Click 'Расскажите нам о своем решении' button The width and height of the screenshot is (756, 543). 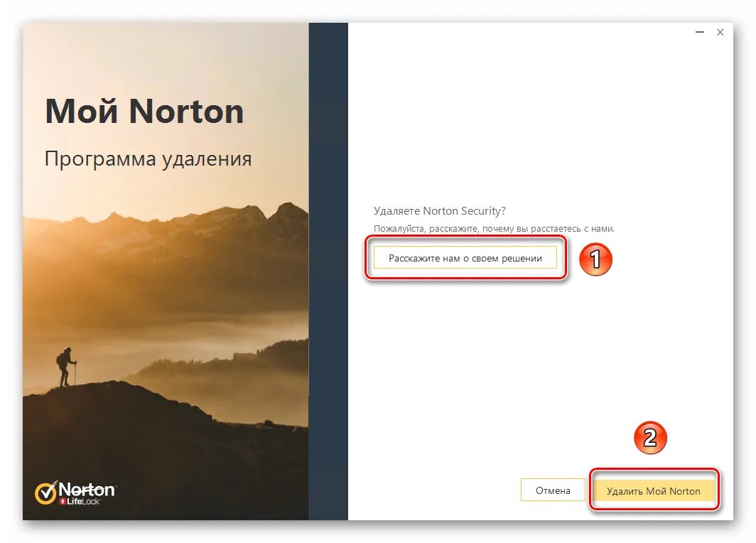tap(465, 258)
